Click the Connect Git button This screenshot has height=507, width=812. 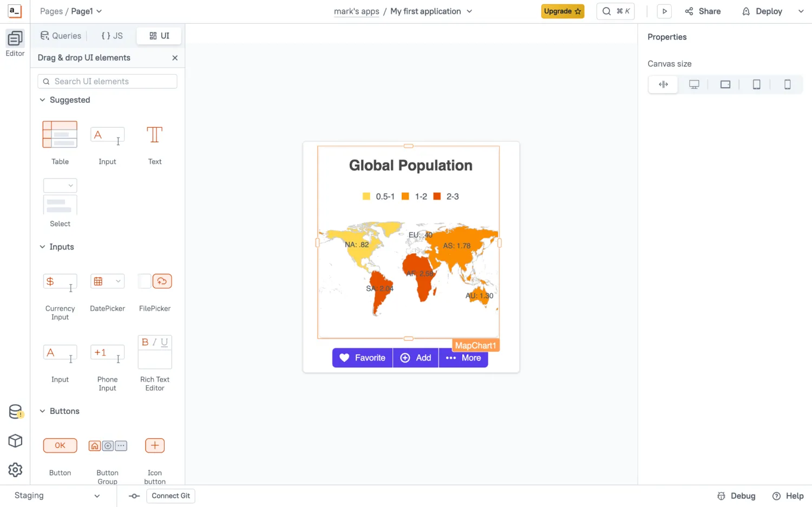(x=171, y=496)
